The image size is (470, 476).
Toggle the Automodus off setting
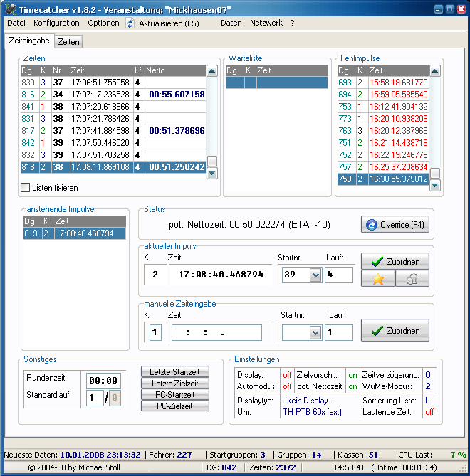coord(287,386)
